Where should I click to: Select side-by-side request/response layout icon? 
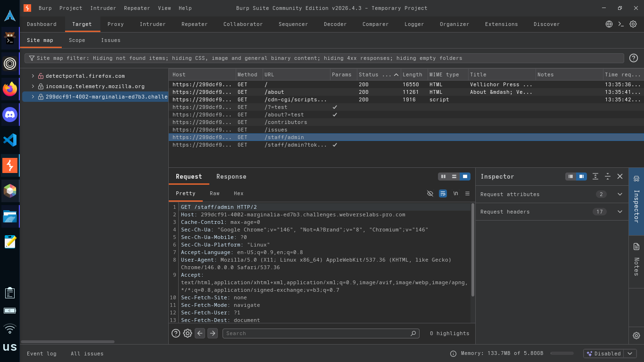pyautogui.click(x=443, y=177)
